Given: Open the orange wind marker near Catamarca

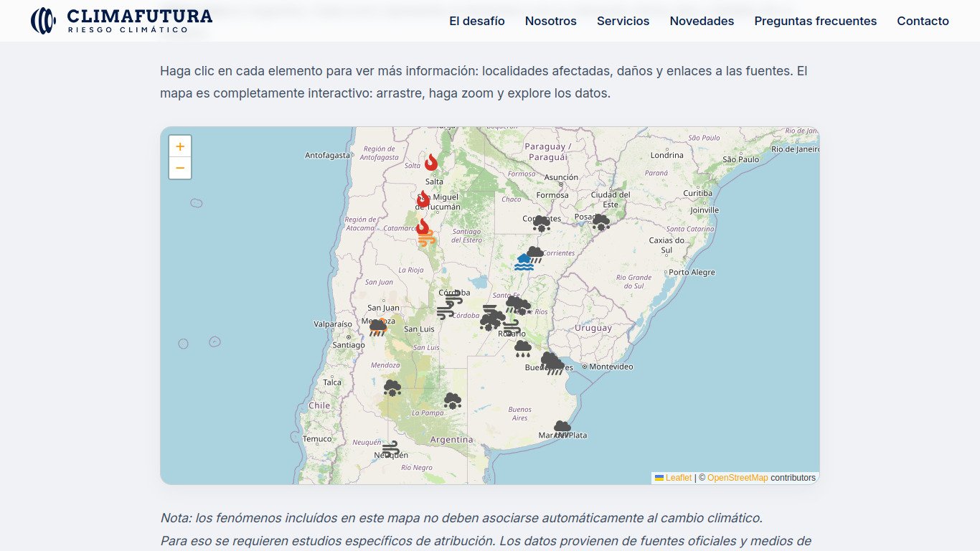Looking at the screenshot, I should click(427, 239).
